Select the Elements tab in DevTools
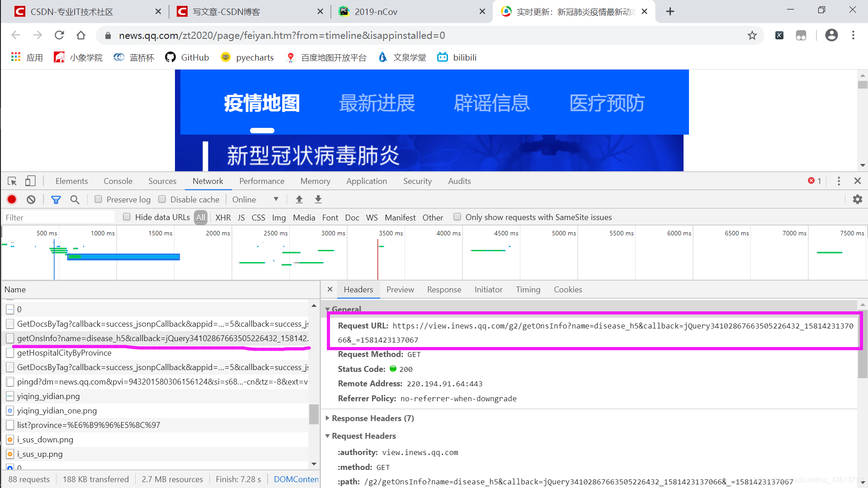The height and width of the screenshot is (488, 868). tap(71, 181)
